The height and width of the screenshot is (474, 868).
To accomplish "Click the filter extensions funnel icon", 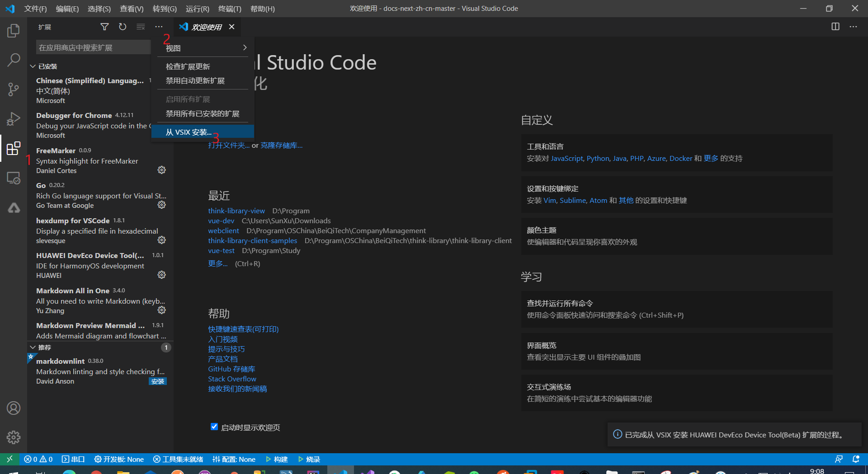I will click(104, 27).
